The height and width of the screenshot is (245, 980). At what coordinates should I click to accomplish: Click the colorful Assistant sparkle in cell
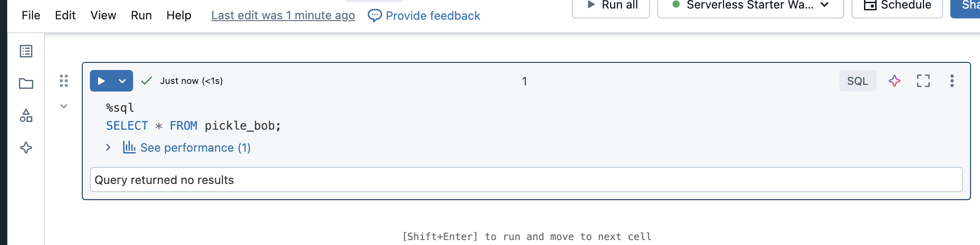click(x=895, y=81)
